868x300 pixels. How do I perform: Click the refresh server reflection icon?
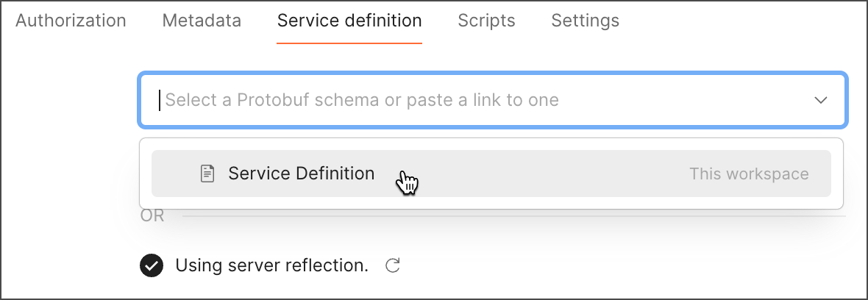click(x=393, y=265)
